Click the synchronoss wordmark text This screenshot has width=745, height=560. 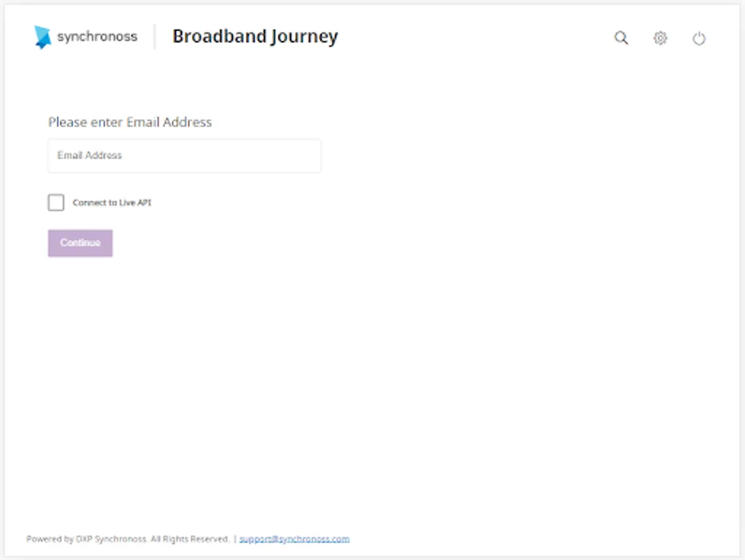tap(97, 37)
